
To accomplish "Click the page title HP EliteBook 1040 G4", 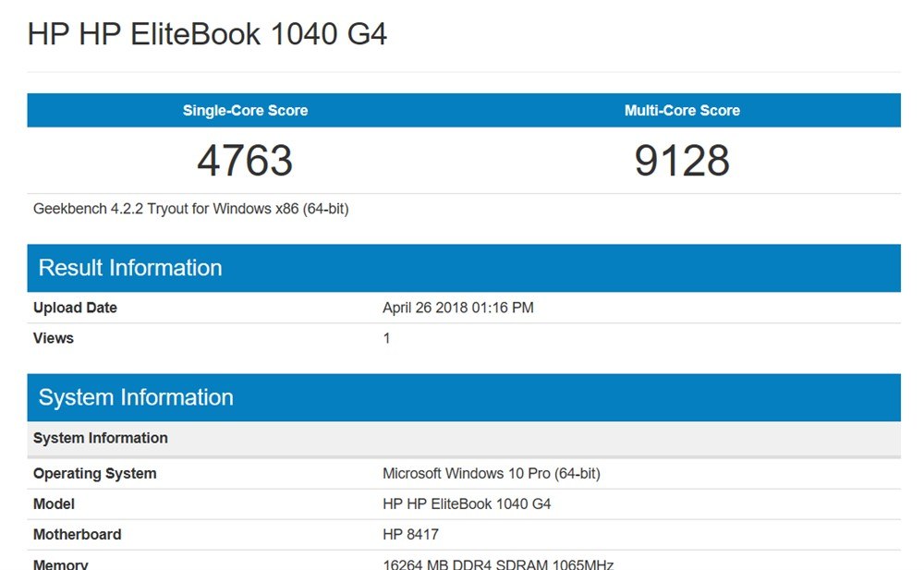I will tap(207, 34).
